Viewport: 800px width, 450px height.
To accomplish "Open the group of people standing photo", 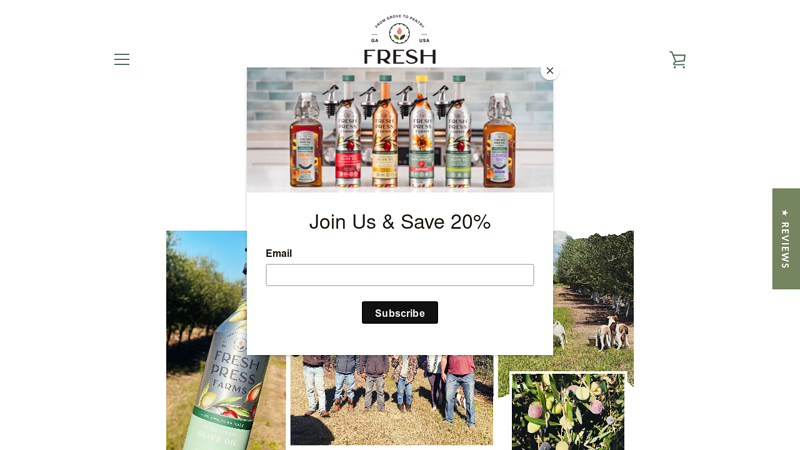I will click(391, 400).
